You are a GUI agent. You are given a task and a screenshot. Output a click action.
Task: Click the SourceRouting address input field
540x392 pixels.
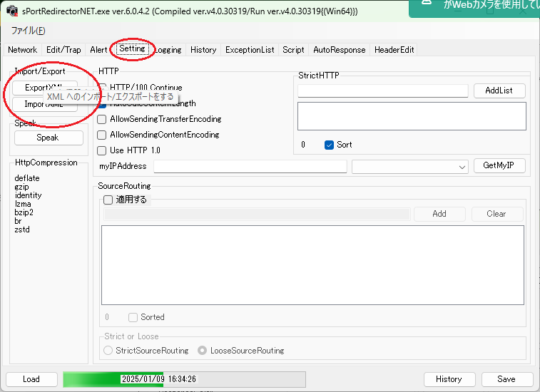pos(257,214)
